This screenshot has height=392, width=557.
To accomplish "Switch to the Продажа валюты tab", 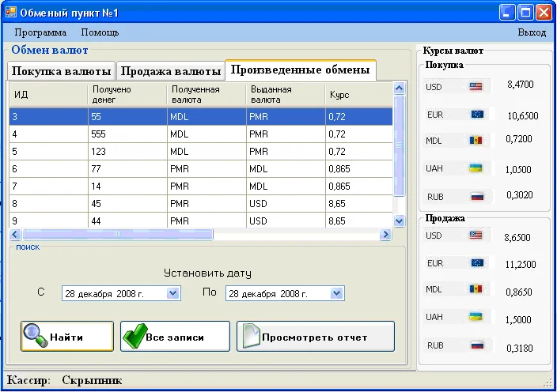I will (x=170, y=71).
